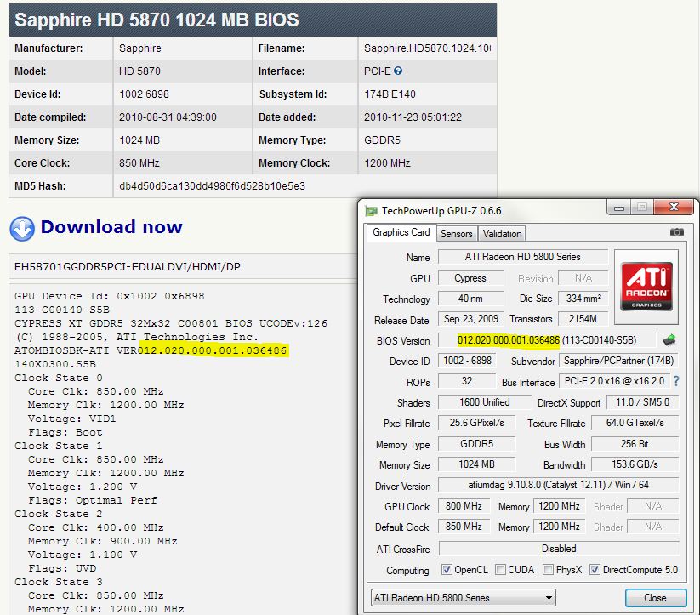Screen dimensions: 700x615
Task: Toggle the PhysX checkbox
Action: 548,569
